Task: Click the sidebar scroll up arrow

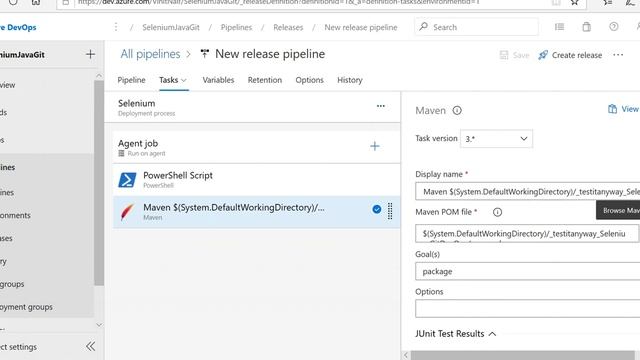Action: click(x=99, y=76)
